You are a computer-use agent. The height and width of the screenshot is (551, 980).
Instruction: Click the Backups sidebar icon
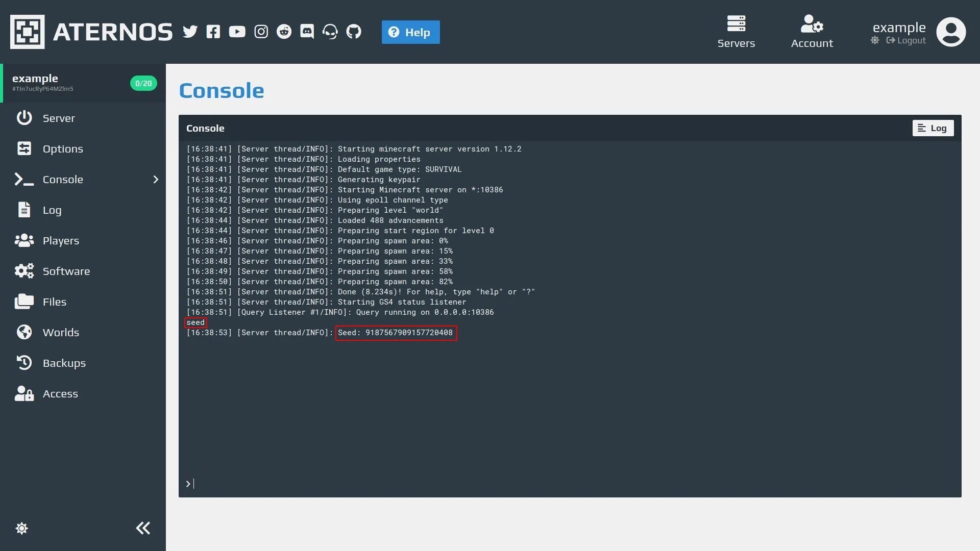[24, 363]
